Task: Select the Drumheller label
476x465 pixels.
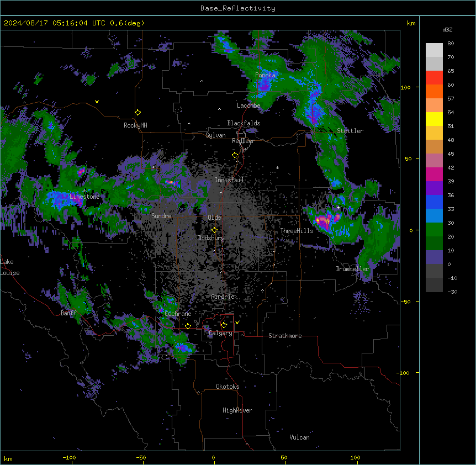Action: coord(352,269)
